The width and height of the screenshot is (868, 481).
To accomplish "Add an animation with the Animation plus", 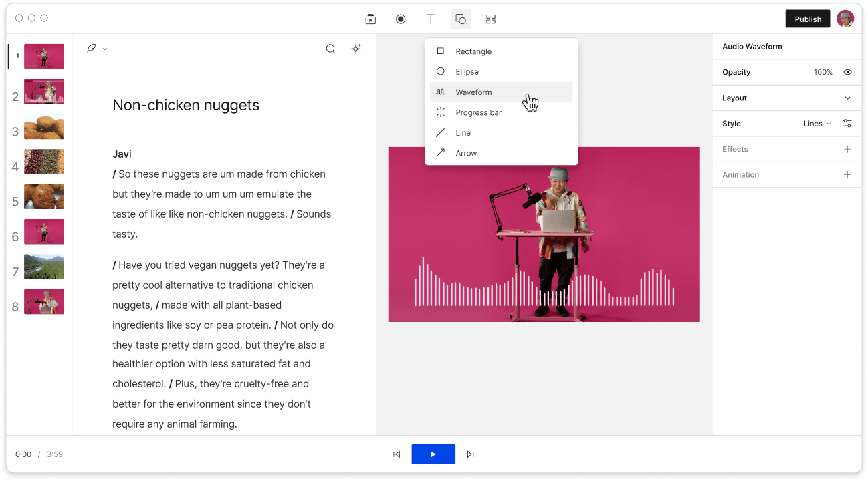I will coord(847,174).
